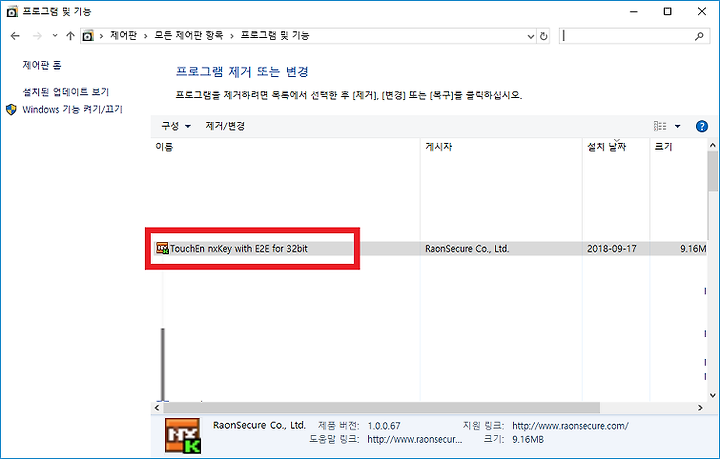Click the Forward navigation arrow
The width and height of the screenshot is (720, 459).
coord(37,36)
